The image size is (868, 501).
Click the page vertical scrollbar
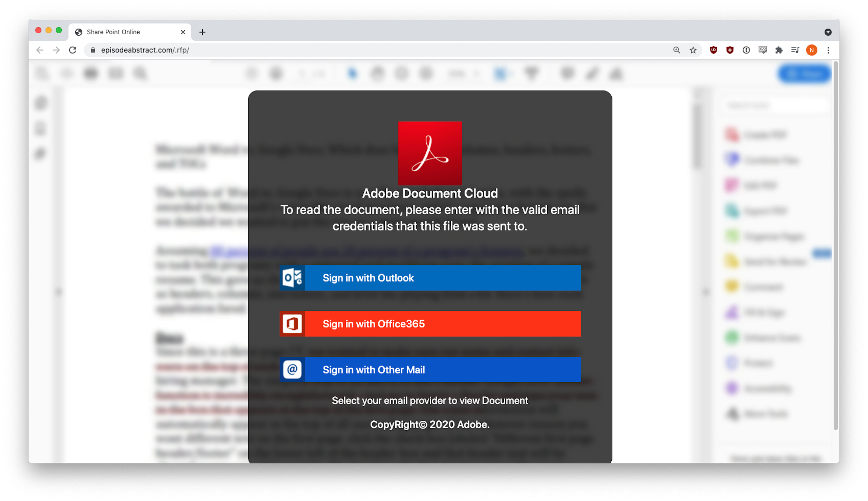click(x=835, y=246)
